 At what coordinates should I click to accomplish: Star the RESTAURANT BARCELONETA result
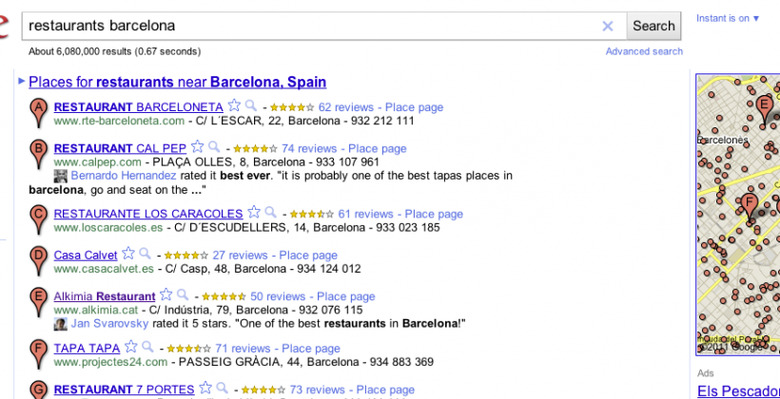(x=234, y=105)
